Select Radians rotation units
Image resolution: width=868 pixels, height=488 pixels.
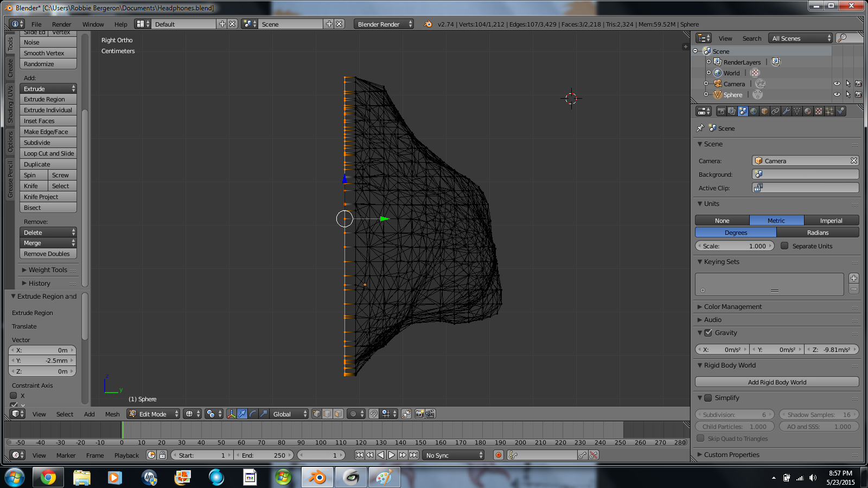pyautogui.click(x=818, y=233)
